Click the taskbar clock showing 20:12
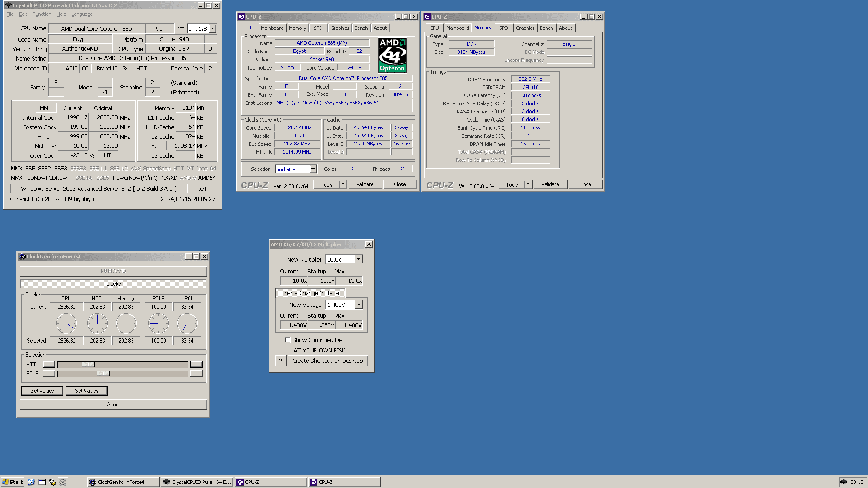This screenshot has height=488, width=868. [857, 482]
